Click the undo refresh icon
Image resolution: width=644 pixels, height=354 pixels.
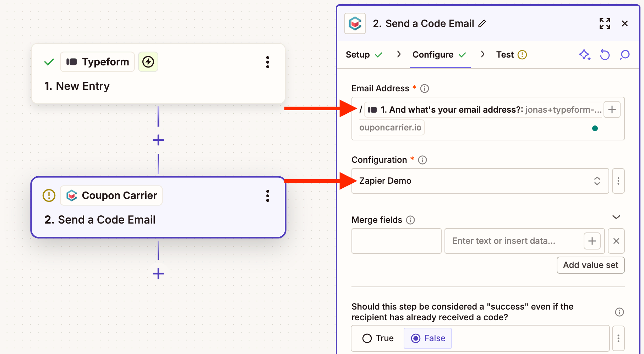605,55
